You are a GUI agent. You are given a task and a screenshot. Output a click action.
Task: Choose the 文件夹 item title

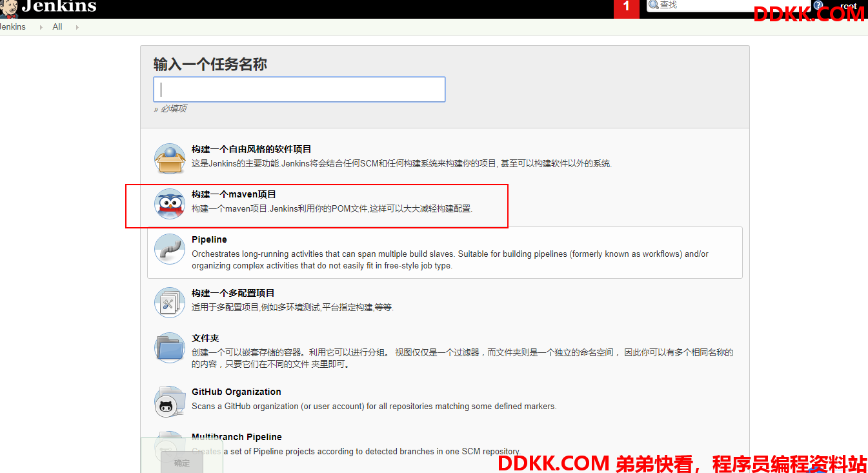coord(205,338)
